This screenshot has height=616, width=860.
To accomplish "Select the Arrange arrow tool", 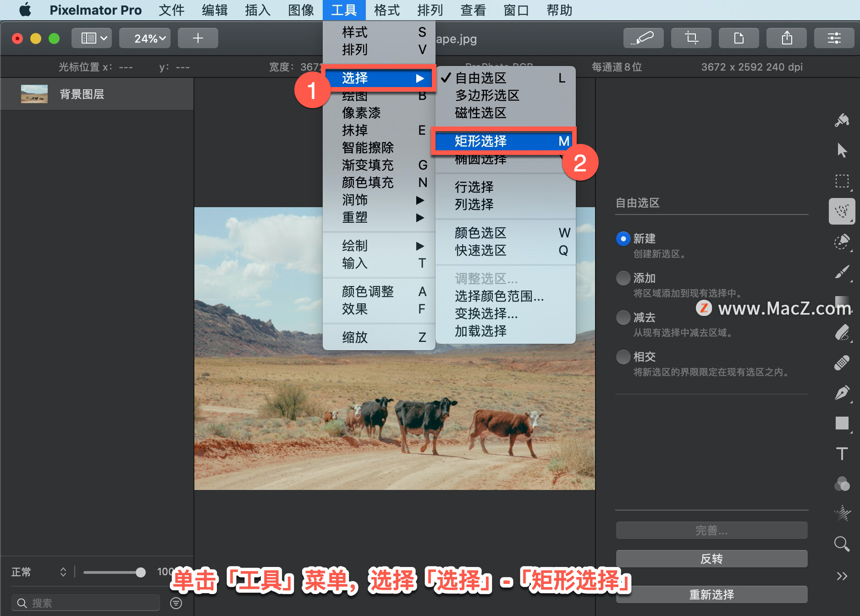I will click(842, 150).
